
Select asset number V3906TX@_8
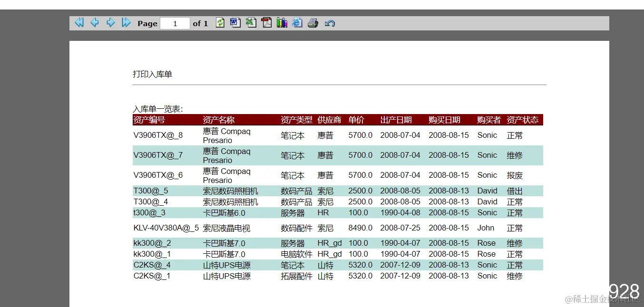[158, 135]
